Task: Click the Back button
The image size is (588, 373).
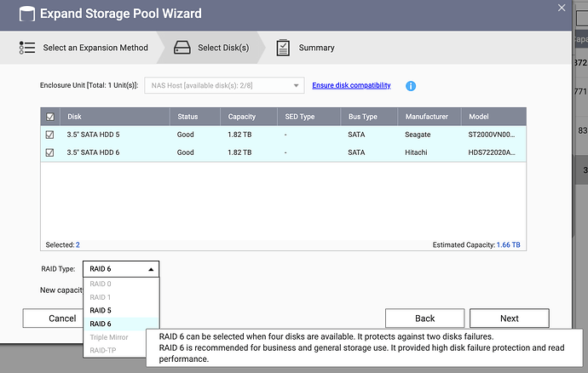Action: [424, 318]
